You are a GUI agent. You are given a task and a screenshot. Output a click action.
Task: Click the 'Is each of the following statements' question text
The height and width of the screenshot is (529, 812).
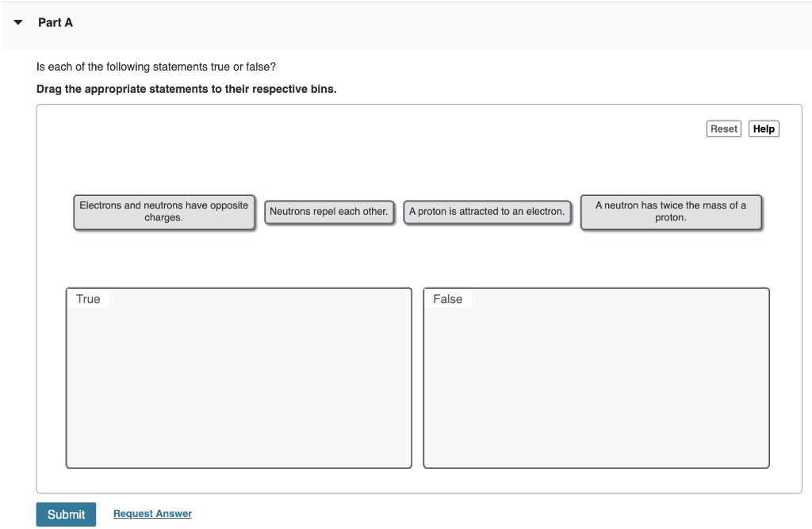[x=156, y=67]
